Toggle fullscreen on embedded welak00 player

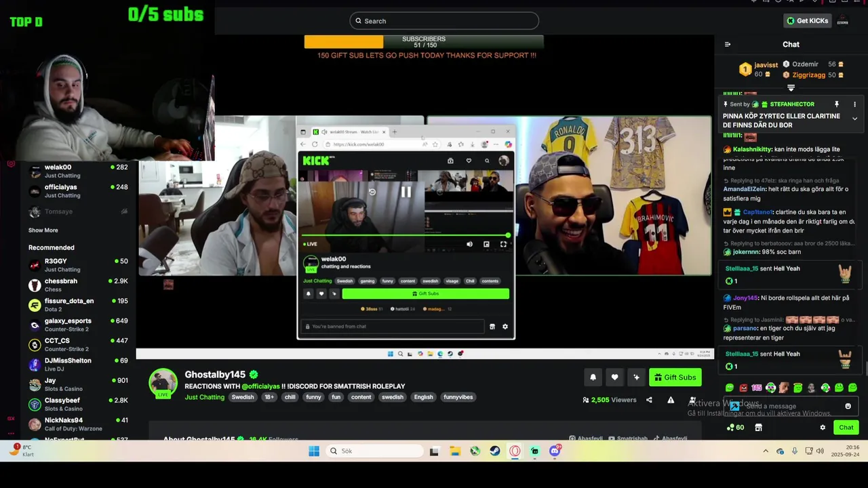tap(503, 244)
